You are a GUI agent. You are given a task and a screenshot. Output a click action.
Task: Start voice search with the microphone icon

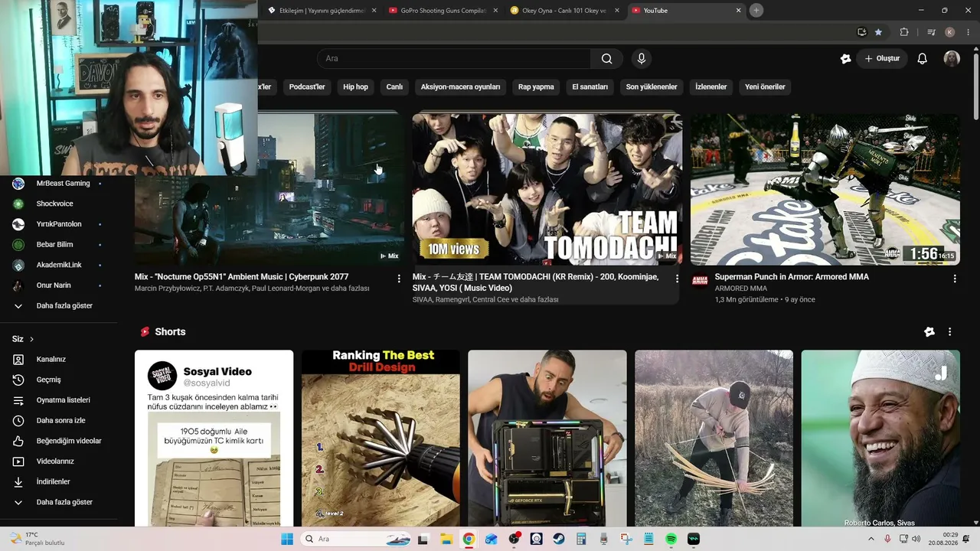(642, 59)
